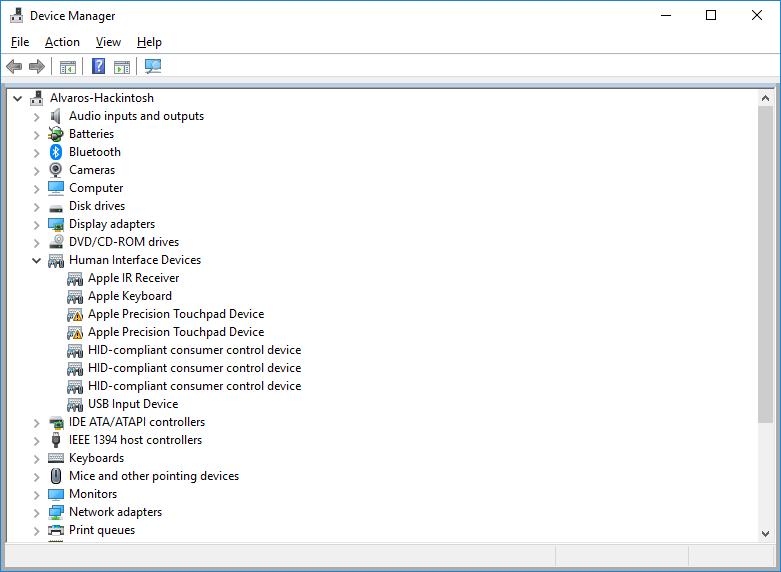This screenshot has height=572, width=781.
Task: Click the scrollbar down arrow
Action: pyautogui.click(x=766, y=534)
